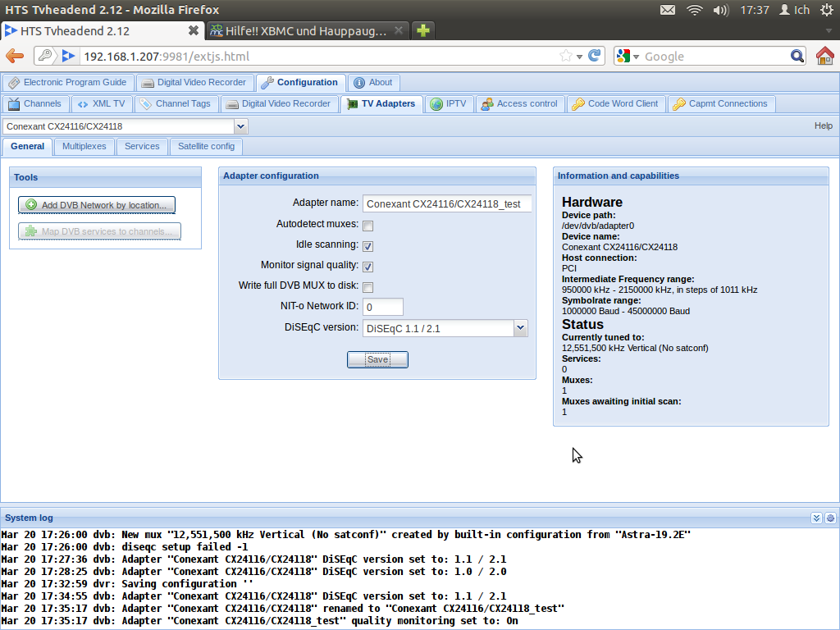Click the device path /dev/dvb/adapter0 text

pyautogui.click(x=598, y=226)
